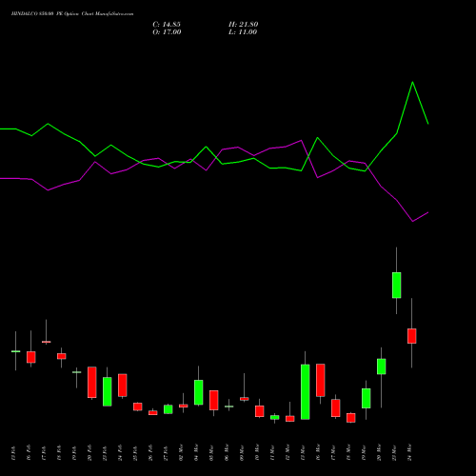The image size is (476, 476).
Task: Click the last red candle on 24 Mar
Action: coord(412,336)
